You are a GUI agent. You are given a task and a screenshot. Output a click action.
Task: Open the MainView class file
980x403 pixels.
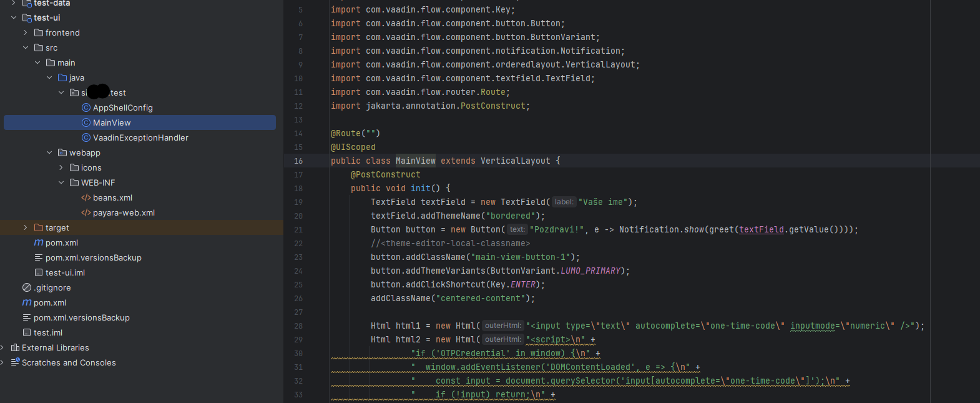click(x=112, y=123)
